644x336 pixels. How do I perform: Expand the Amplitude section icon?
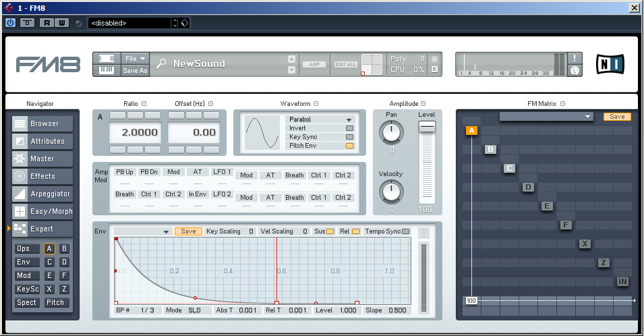(x=423, y=103)
